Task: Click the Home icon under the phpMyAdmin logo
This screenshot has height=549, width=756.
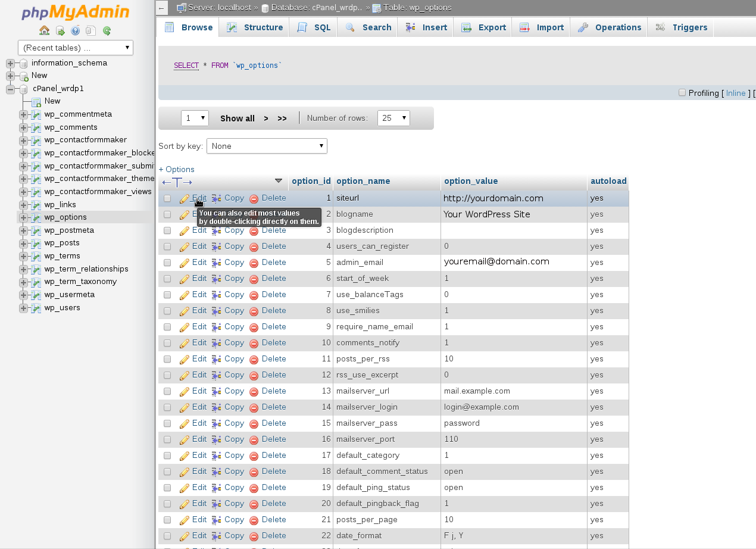Action: pos(44,30)
